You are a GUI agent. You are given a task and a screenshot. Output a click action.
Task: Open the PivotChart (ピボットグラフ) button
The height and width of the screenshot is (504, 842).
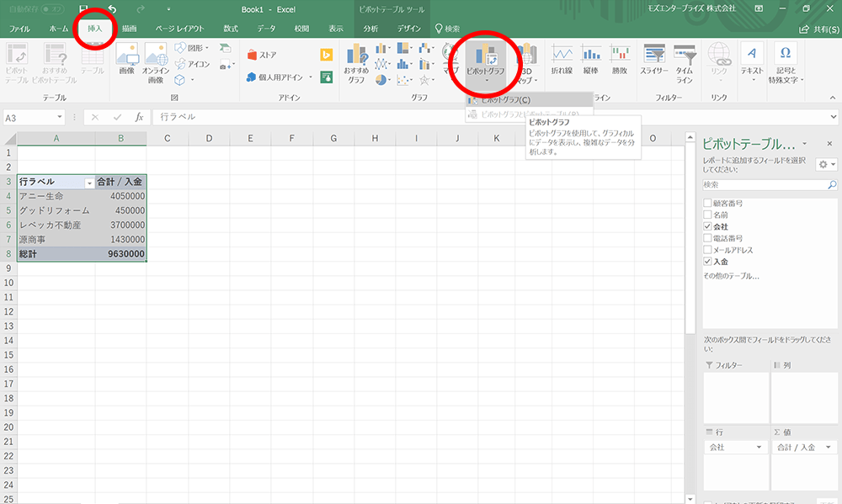tap(485, 65)
